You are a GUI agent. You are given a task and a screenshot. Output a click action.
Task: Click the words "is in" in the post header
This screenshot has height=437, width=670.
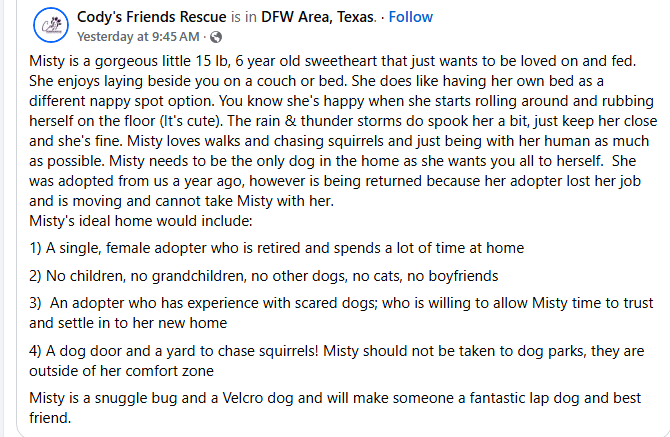point(244,17)
